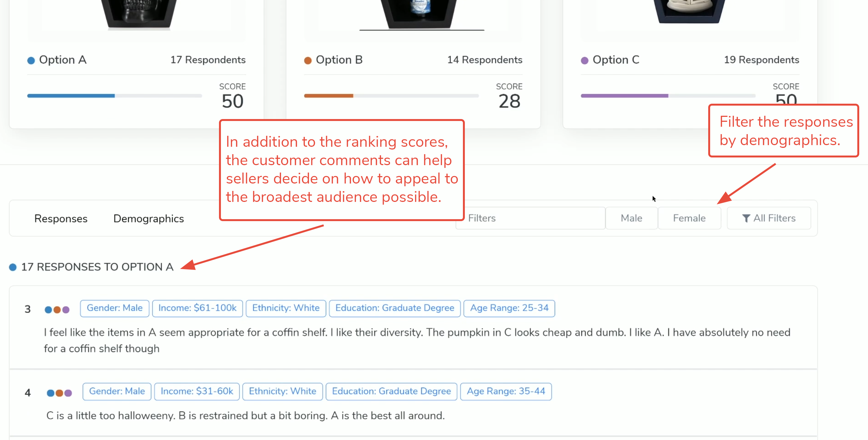Click the Gender: Male tag on response 3
This screenshot has width=868, height=440.
pos(115,308)
